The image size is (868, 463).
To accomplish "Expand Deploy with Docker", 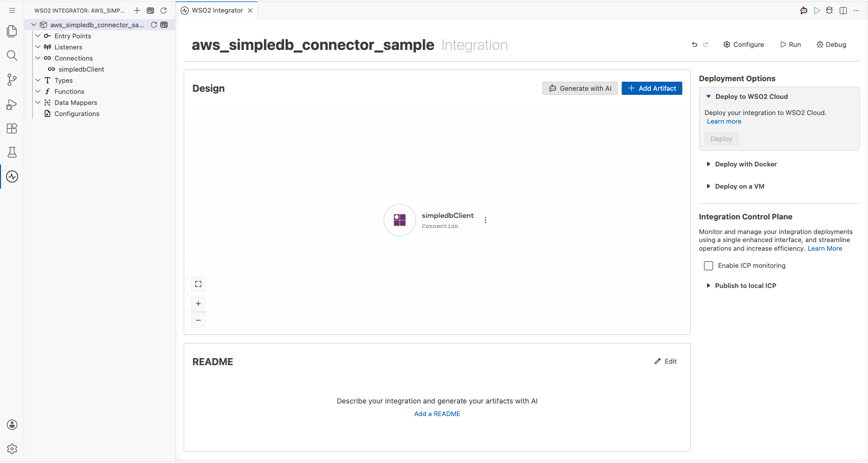I will [709, 164].
